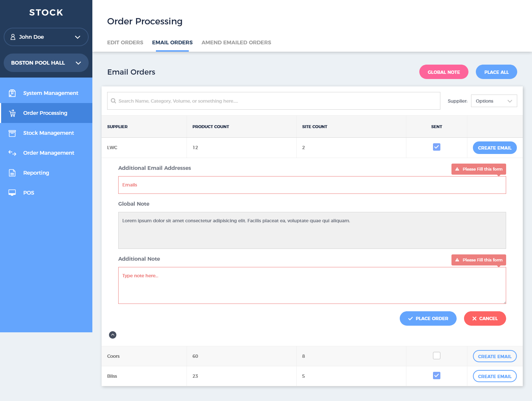Uncheck the Sent checkbox for Bliss
Viewport: 532px width, 401px height.
click(x=436, y=376)
